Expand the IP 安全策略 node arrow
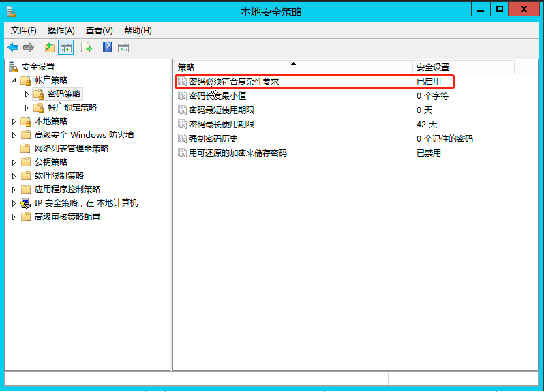 (14, 203)
